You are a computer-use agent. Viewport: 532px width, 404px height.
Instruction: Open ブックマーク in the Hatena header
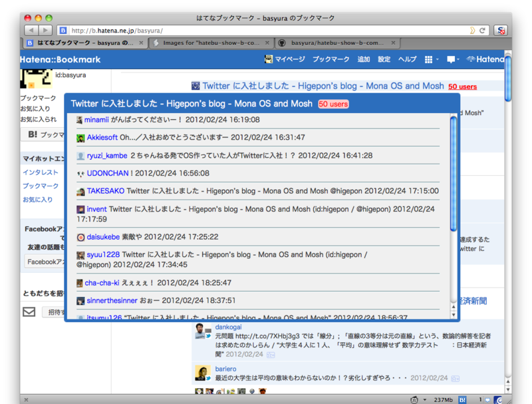(x=331, y=59)
